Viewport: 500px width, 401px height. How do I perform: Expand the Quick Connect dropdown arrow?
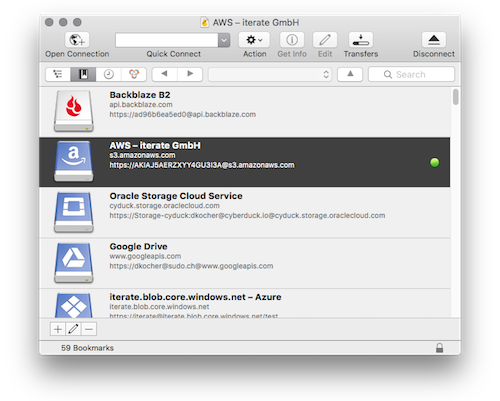coord(224,40)
